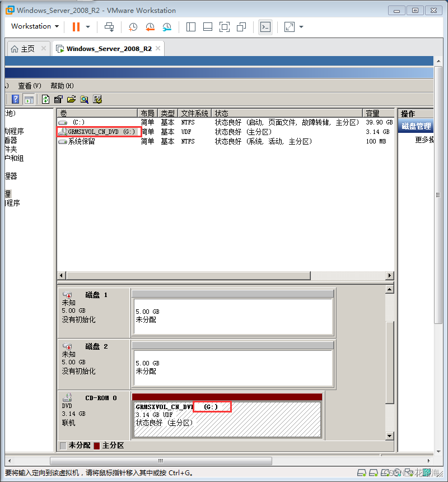Click the VM view horizontal scrollbar thumb
This screenshot has height=482, width=448.
click(x=161, y=461)
